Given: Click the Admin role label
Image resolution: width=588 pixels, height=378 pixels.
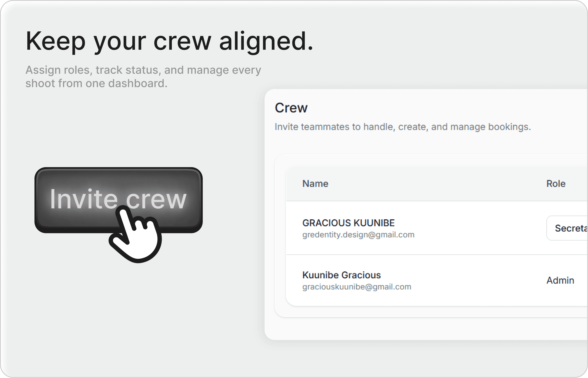Looking at the screenshot, I should pyautogui.click(x=560, y=280).
